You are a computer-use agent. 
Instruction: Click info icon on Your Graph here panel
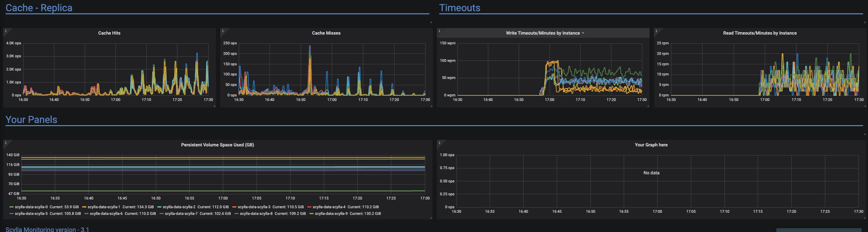coord(439,143)
